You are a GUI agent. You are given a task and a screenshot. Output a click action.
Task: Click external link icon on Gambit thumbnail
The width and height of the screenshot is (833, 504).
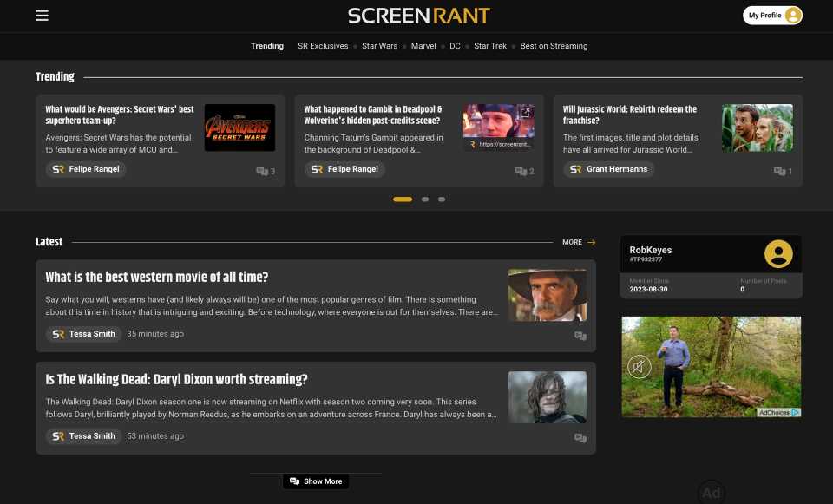[525, 113]
